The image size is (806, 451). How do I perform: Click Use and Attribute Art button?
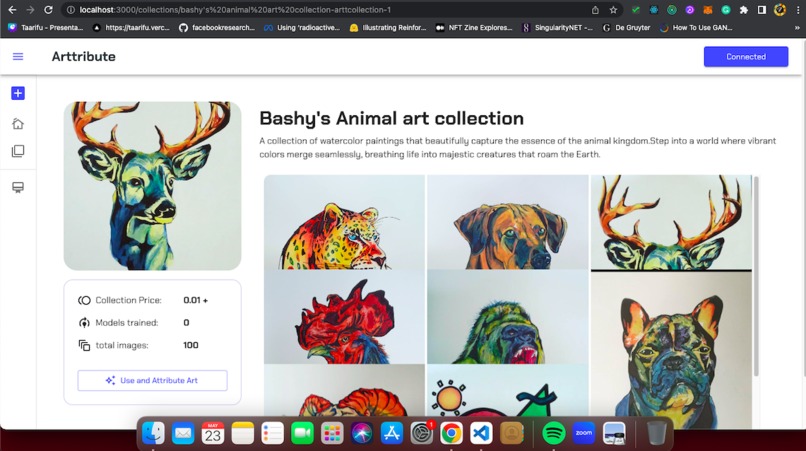(x=152, y=381)
